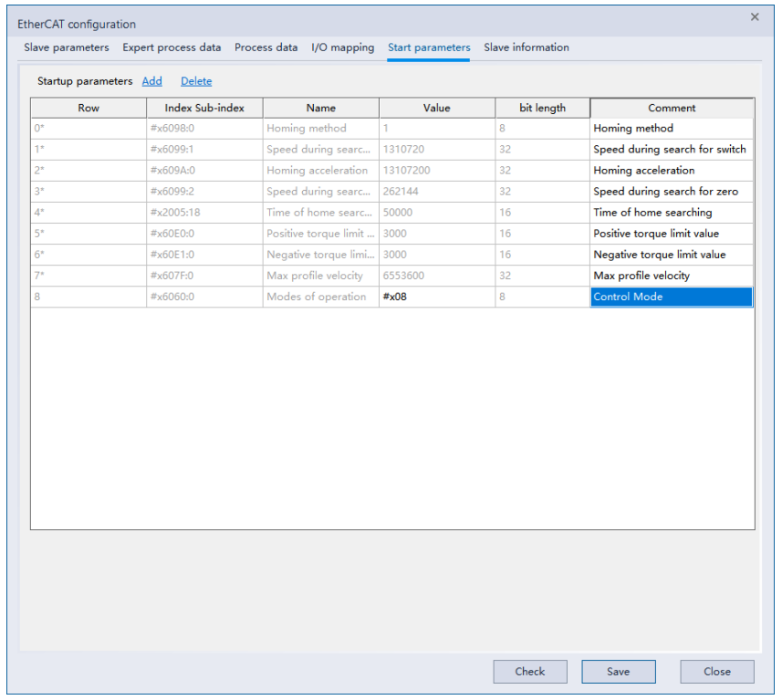Viewport: 782px width, 700px height.
Task: Click the Value column header
Action: pos(436,108)
